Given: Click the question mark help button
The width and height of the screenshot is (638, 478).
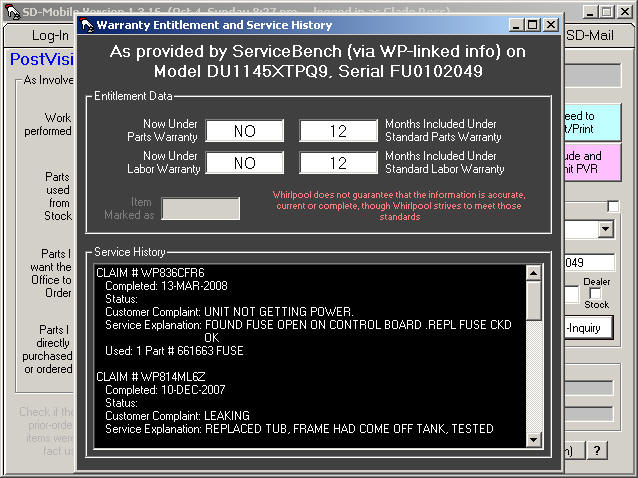Looking at the screenshot, I should pyautogui.click(x=597, y=451).
